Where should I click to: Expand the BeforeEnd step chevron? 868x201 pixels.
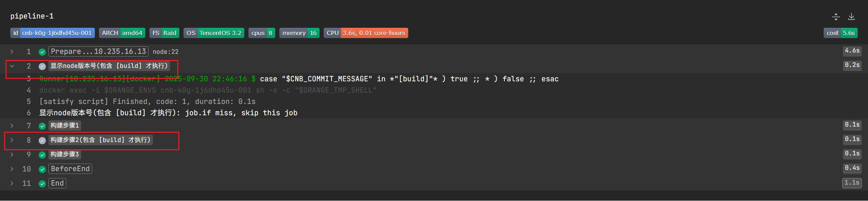tap(12, 169)
